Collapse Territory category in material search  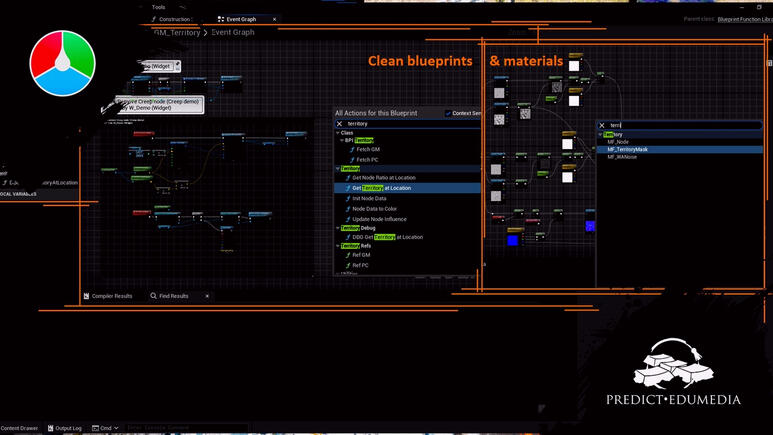(x=600, y=135)
